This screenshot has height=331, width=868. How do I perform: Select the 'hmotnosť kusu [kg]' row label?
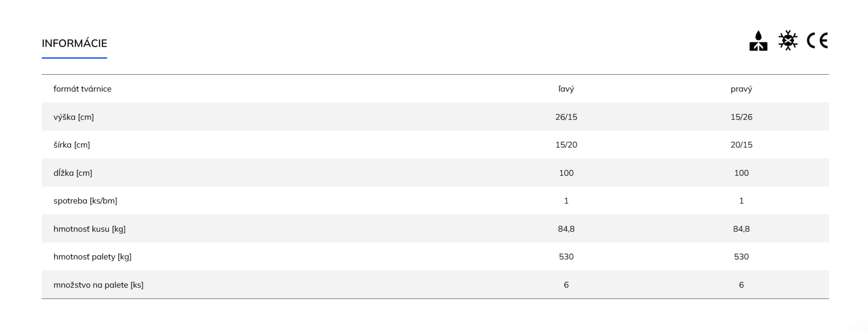89,229
